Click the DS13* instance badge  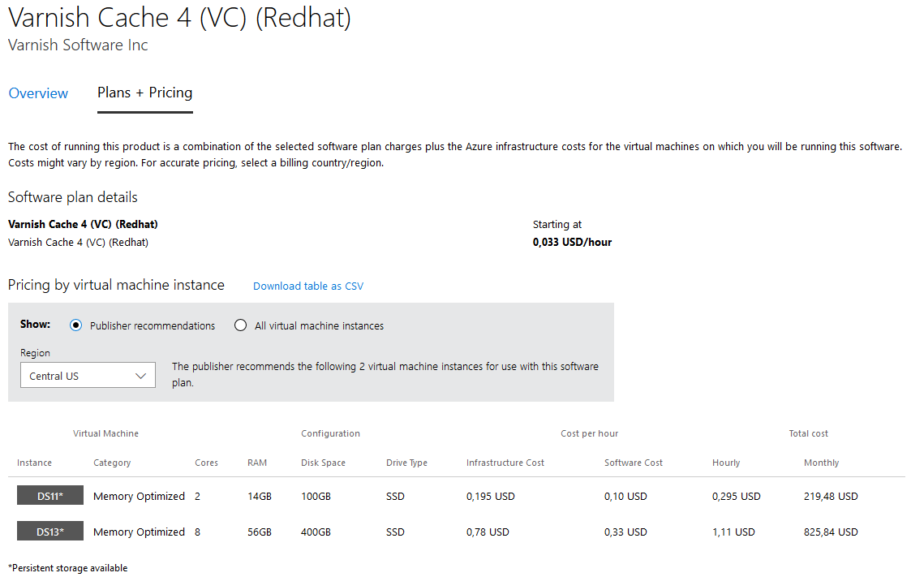[x=50, y=532]
